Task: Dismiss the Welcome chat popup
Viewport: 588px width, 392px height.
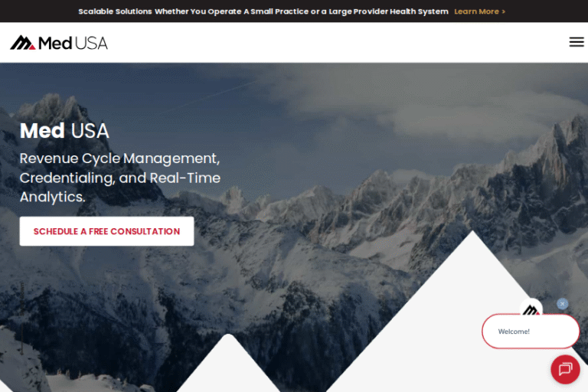Action: pos(562,303)
